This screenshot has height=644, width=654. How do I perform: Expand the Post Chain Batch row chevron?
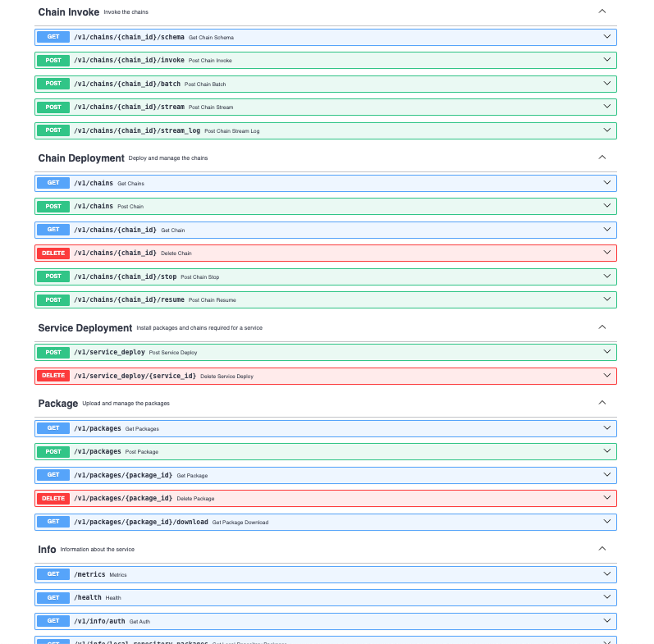tap(607, 83)
